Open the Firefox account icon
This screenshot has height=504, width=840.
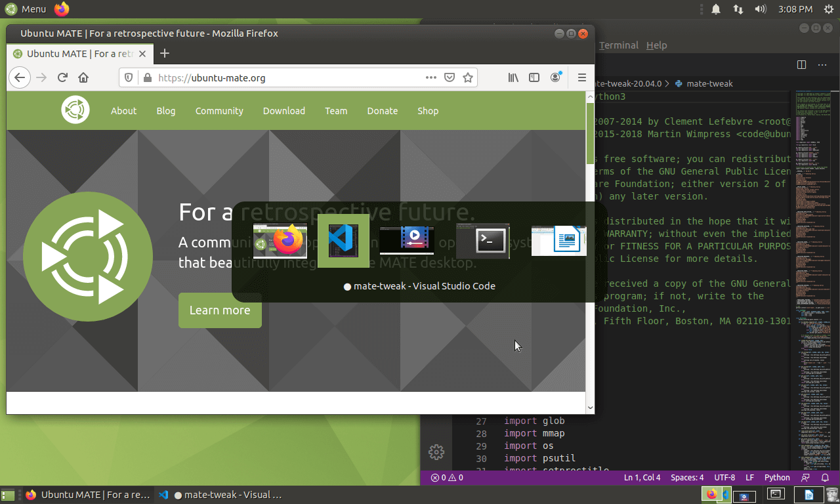tap(555, 77)
